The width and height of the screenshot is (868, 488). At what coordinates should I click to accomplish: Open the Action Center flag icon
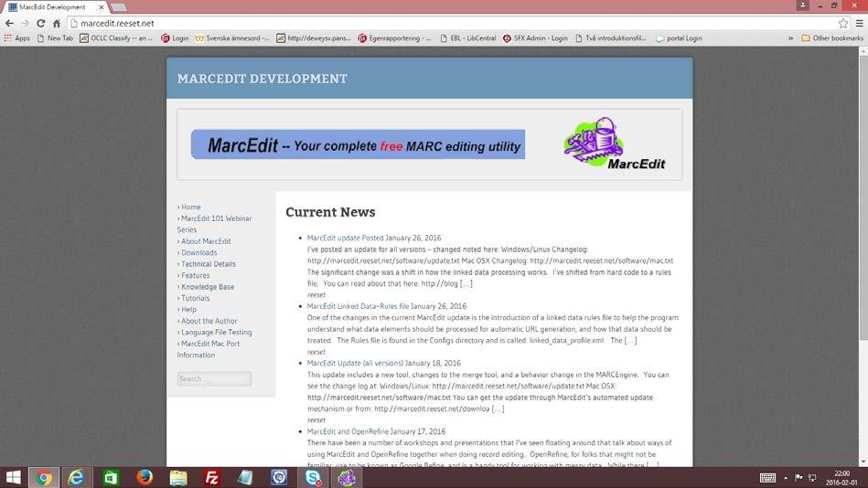[x=798, y=477]
